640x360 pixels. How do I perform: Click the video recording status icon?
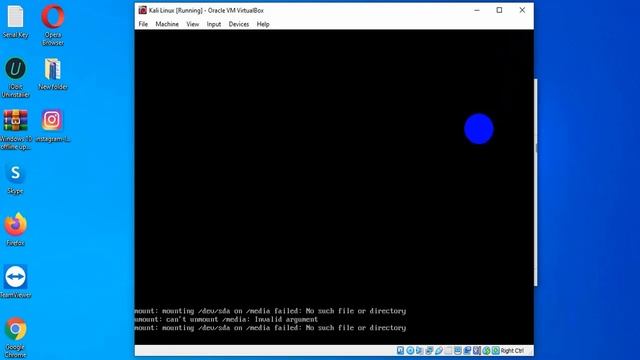click(467, 350)
